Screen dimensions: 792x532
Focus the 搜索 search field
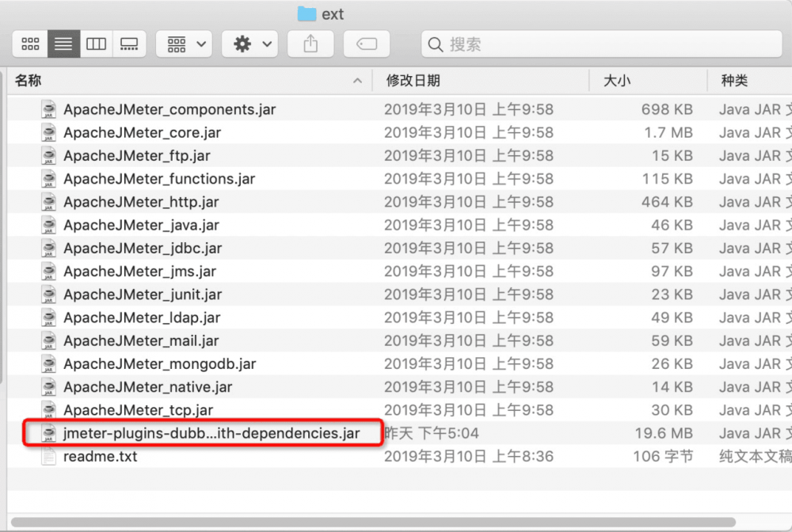[602, 44]
